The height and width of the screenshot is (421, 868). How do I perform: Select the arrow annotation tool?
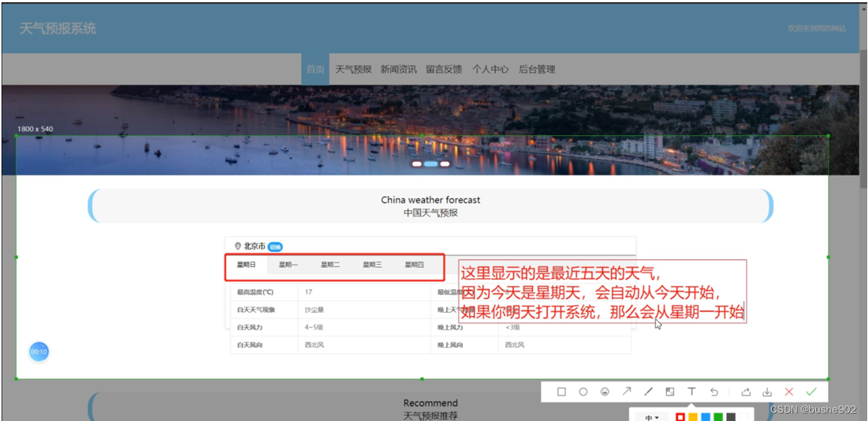[627, 392]
